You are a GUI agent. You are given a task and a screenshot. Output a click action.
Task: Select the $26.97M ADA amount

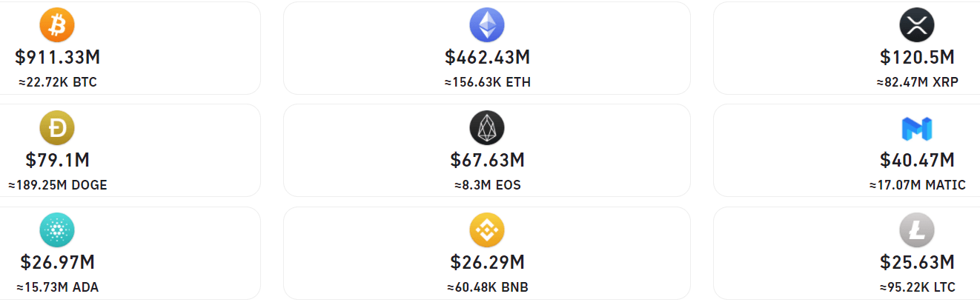tap(57, 262)
